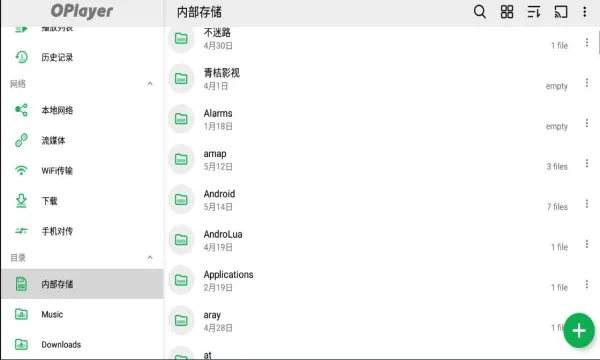
Task: Click the history clock icon
Action: 21,57
